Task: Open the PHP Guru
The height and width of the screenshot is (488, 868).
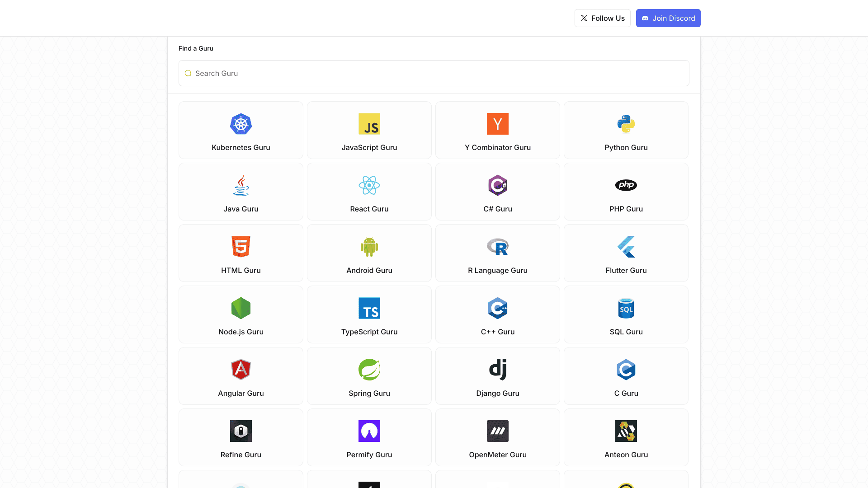Action: coord(626,192)
